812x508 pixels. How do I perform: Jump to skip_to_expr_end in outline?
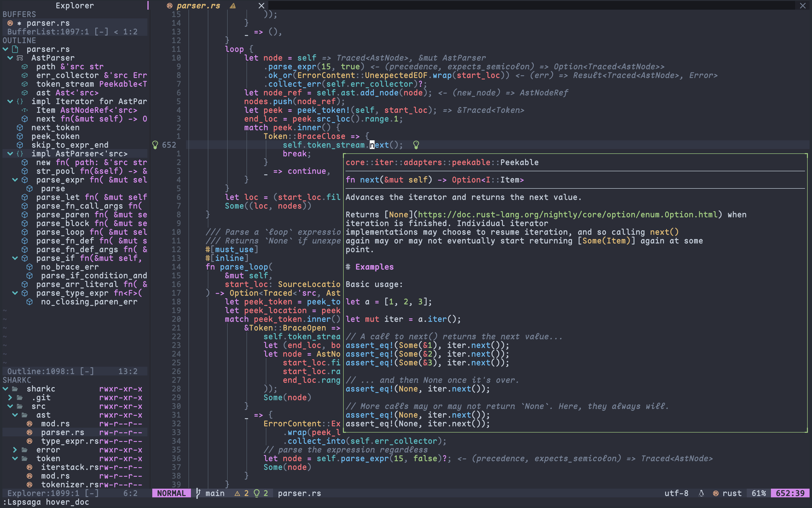(70, 145)
